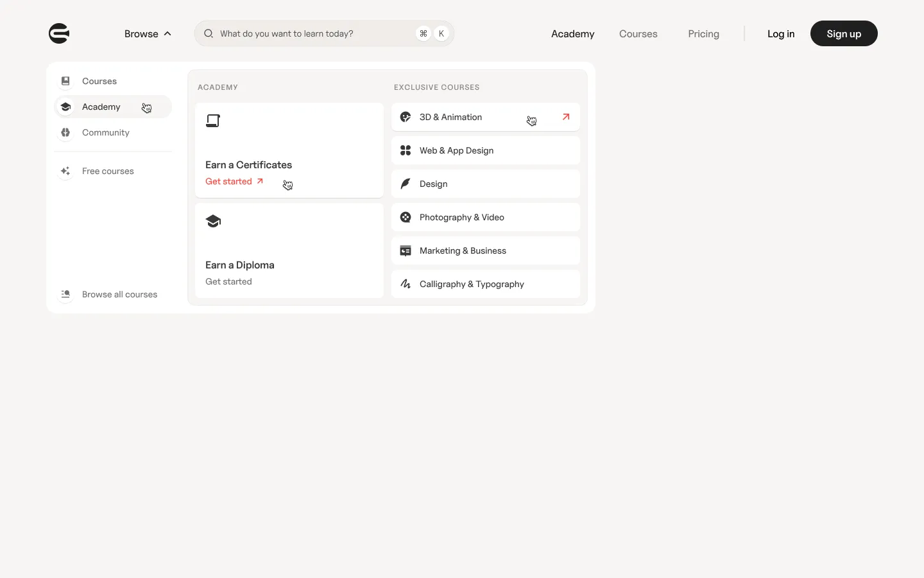Open the Web & App Design category

(x=486, y=150)
